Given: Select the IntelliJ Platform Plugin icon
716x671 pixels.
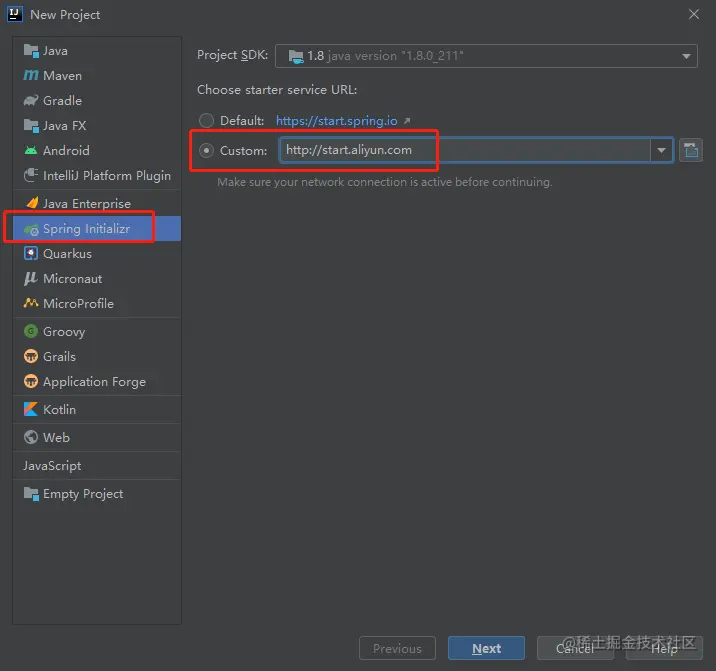Looking at the screenshot, I should coord(31,175).
